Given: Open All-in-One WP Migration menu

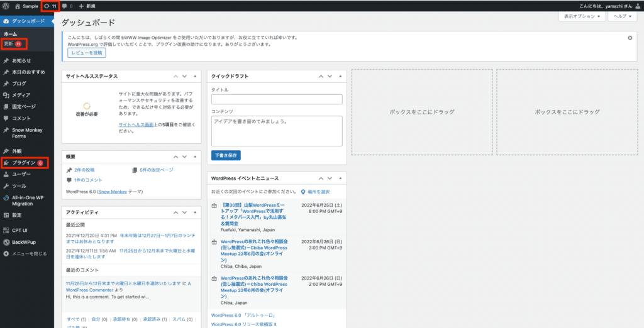Looking at the screenshot, I should click(26, 200).
